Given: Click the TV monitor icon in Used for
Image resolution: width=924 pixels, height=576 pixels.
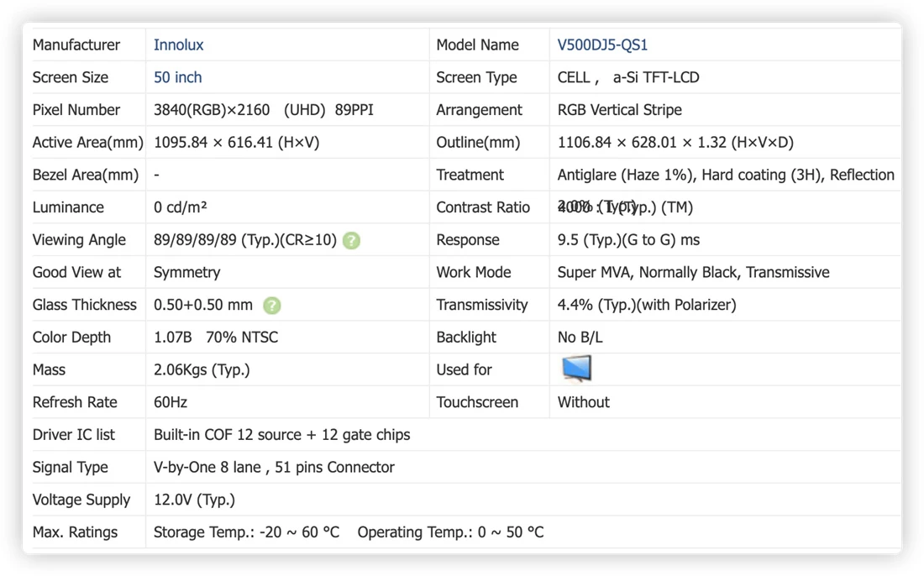Looking at the screenshot, I should click(x=576, y=369).
